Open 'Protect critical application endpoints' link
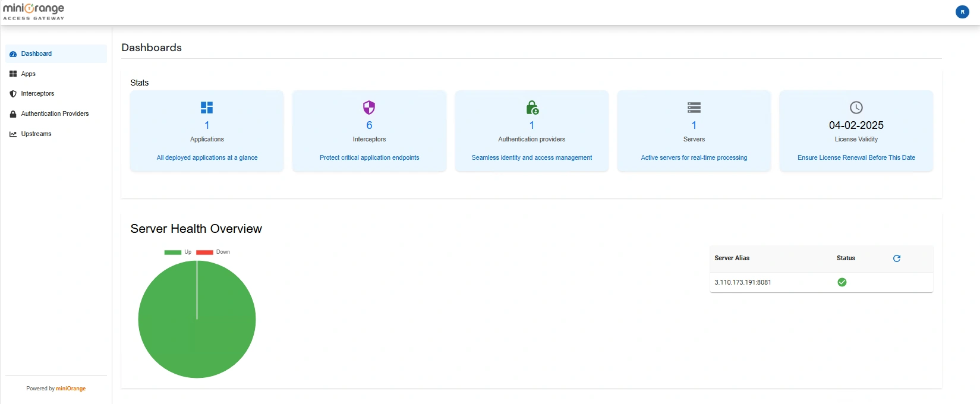This screenshot has height=404, width=980. pos(369,158)
